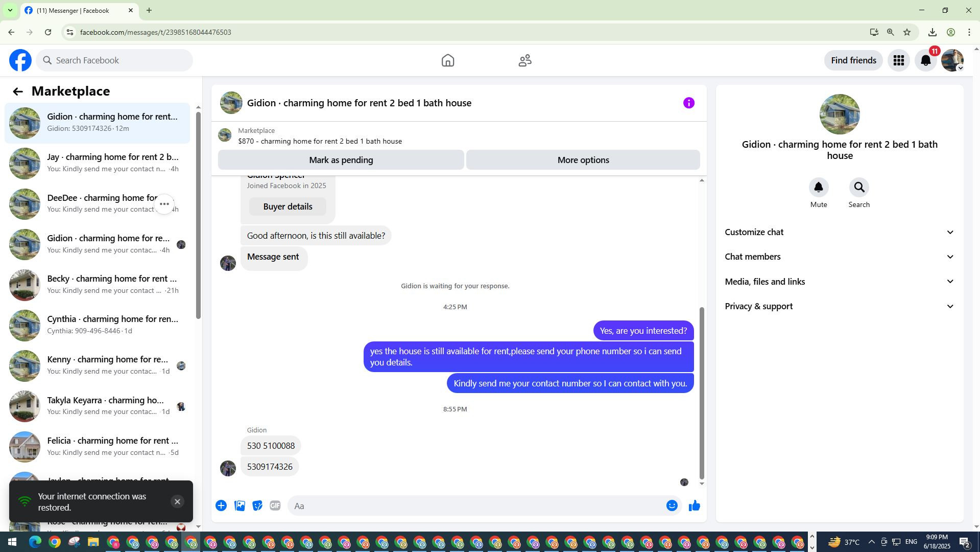Open conversation information purple icon
The image size is (980, 552).
click(689, 103)
